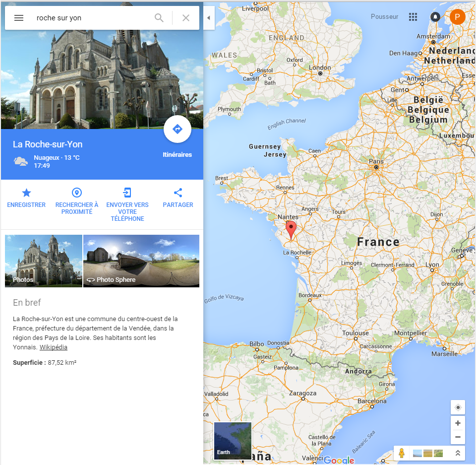
Task: Click the Google logo on map
Action: click(339, 460)
